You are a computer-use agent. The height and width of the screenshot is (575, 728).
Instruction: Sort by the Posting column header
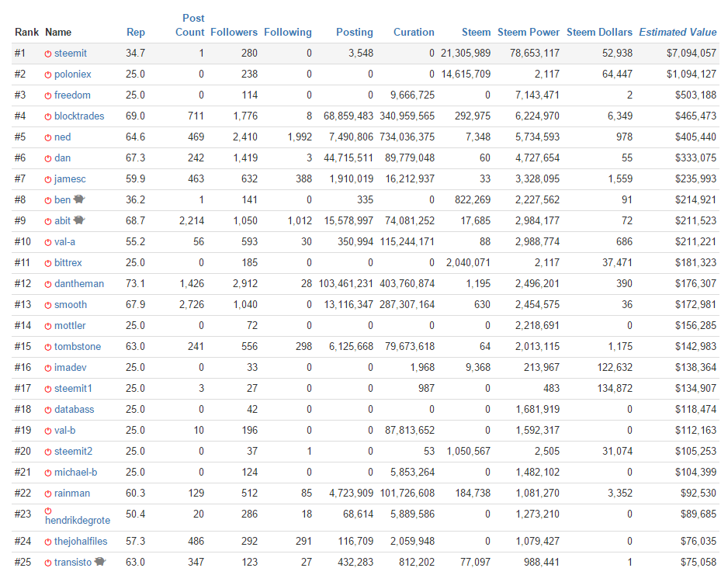355,32
